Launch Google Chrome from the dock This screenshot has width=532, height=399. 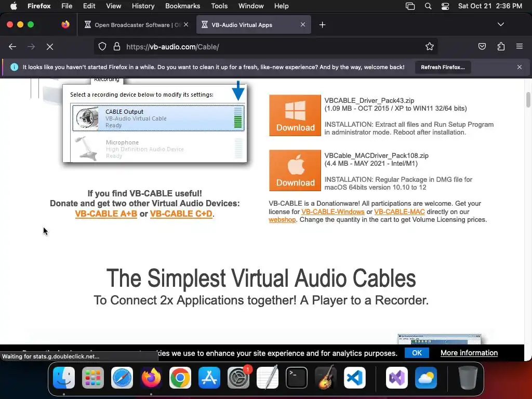pyautogui.click(x=180, y=378)
